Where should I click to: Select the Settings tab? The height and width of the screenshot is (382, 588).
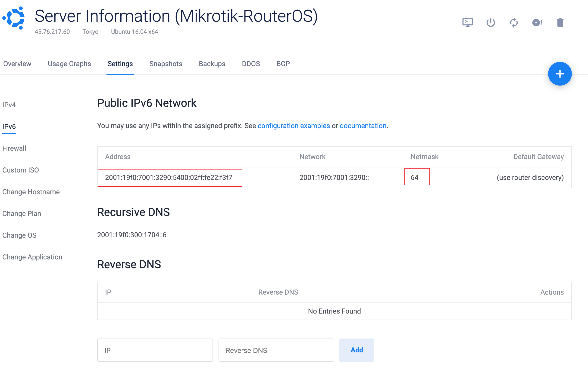[120, 64]
